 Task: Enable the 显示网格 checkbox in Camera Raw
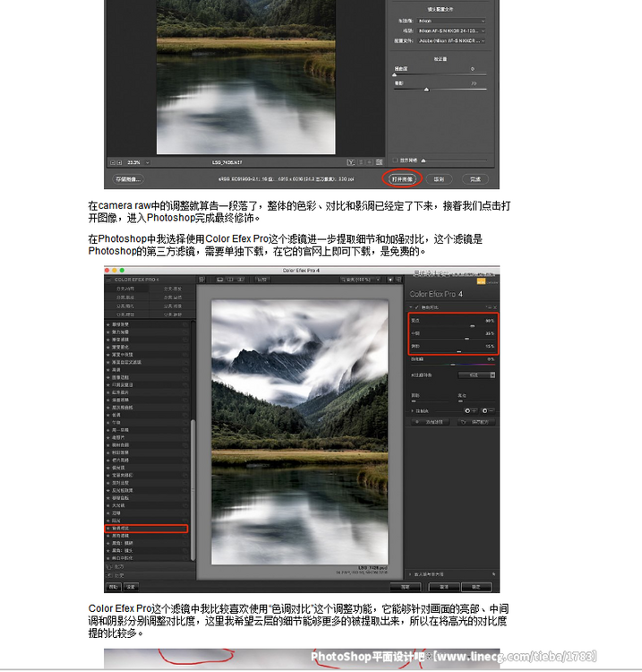coord(395,159)
